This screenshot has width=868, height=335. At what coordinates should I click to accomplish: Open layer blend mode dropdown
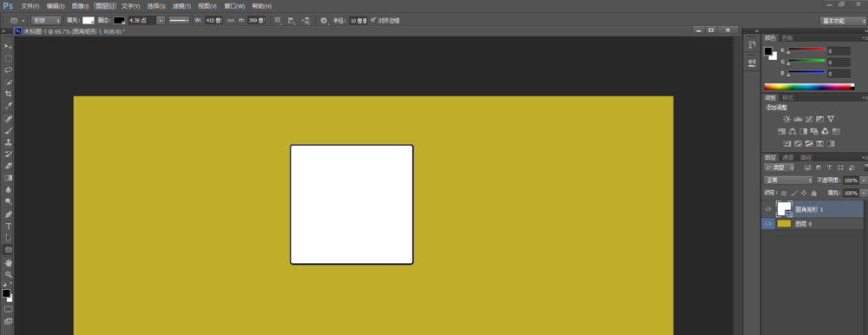[x=788, y=181]
